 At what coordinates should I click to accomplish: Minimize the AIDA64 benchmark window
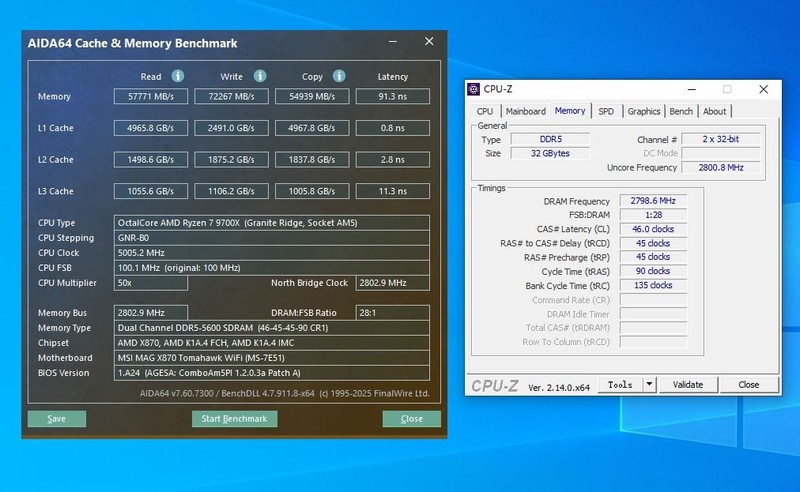pos(392,41)
